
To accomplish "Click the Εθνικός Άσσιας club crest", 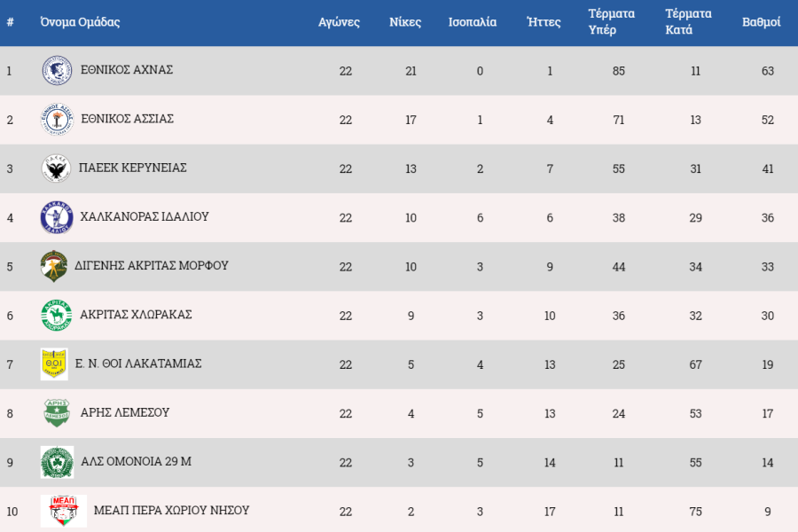I will [x=56, y=120].
